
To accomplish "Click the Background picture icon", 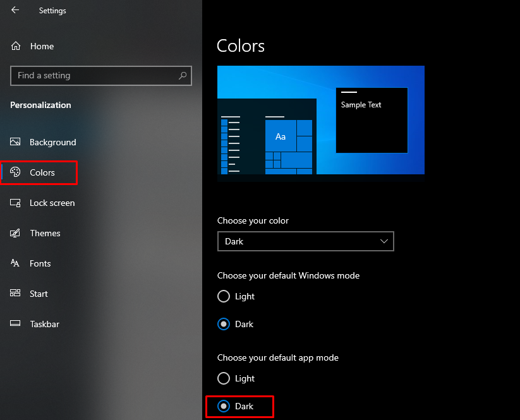I will 16,142.
